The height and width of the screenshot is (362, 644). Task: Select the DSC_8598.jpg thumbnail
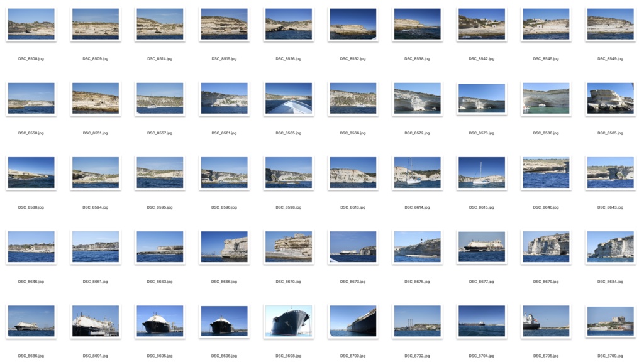point(288,173)
